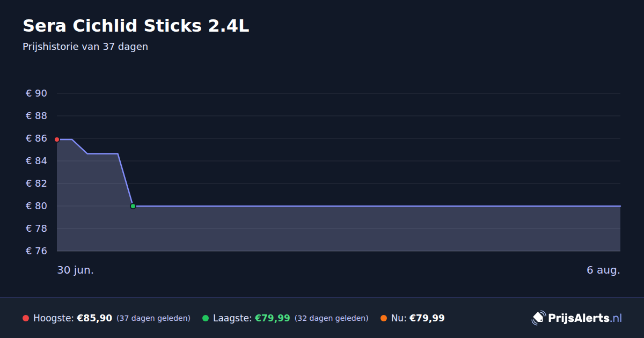644x338 pixels.
Task: Click the 32 dagen geleden note
Action: (332, 318)
